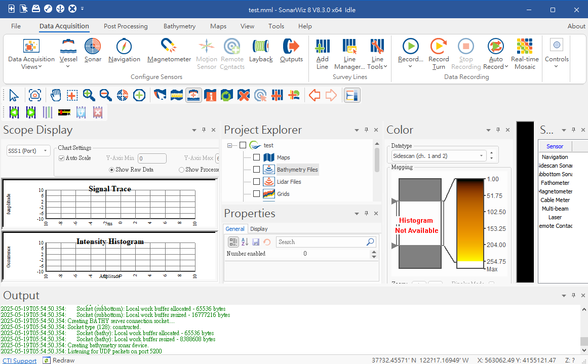Click the upper histogram slider marker
Image resolution: width=588 pixels, height=364 pixels.
pyautogui.click(x=394, y=201)
